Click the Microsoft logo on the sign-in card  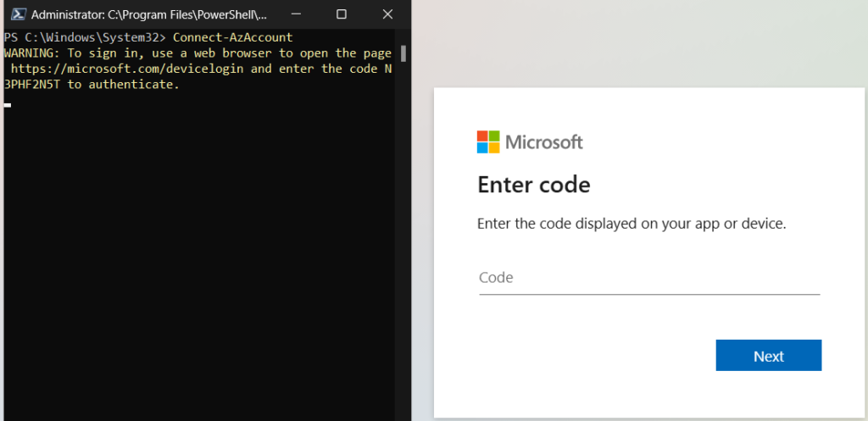coord(530,142)
